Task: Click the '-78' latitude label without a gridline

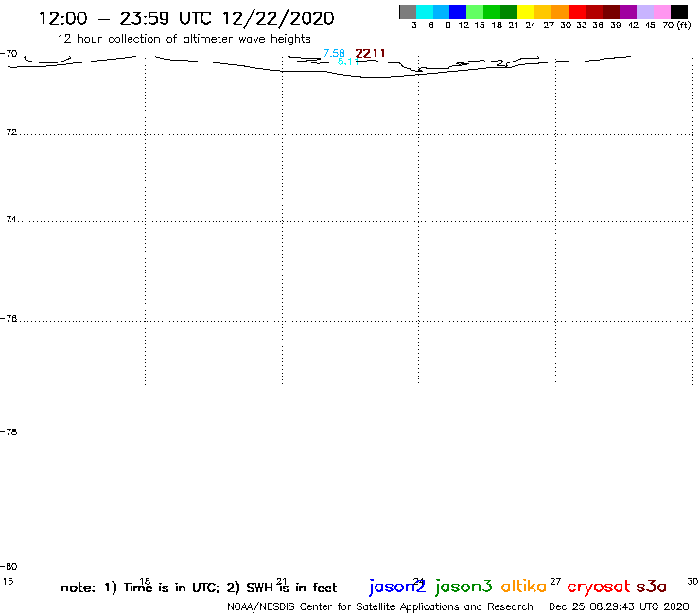Action: click(x=9, y=431)
